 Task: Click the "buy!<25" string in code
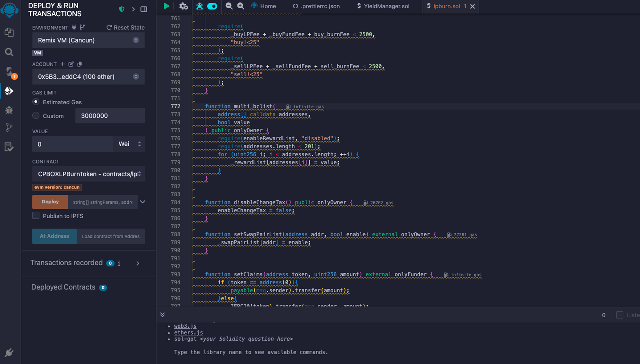coord(245,42)
